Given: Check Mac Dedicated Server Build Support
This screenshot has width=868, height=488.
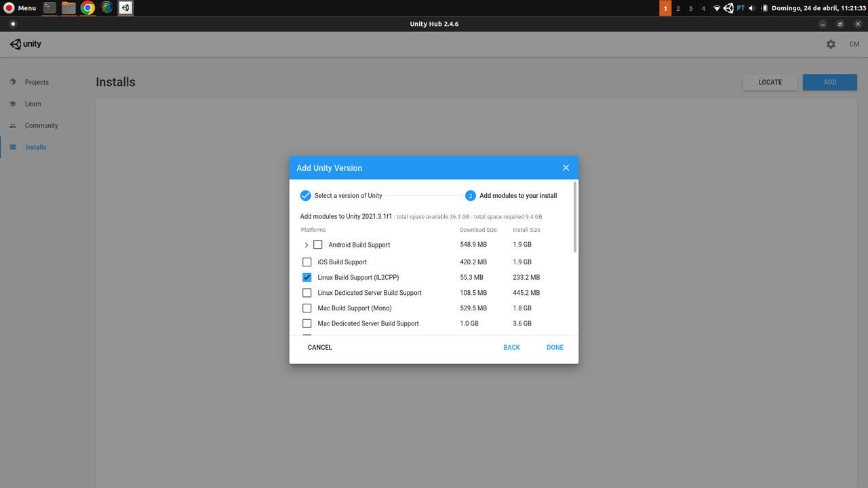Looking at the screenshot, I should pyautogui.click(x=307, y=323).
